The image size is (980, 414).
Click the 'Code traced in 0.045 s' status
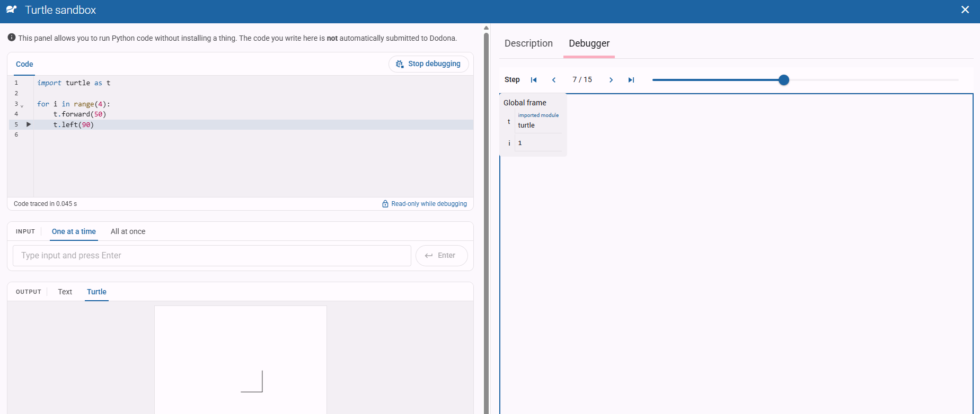pos(45,204)
